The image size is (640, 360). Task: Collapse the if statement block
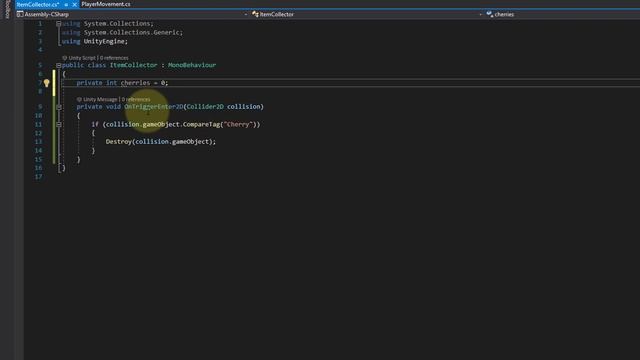pyautogui.click(x=59, y=124)
